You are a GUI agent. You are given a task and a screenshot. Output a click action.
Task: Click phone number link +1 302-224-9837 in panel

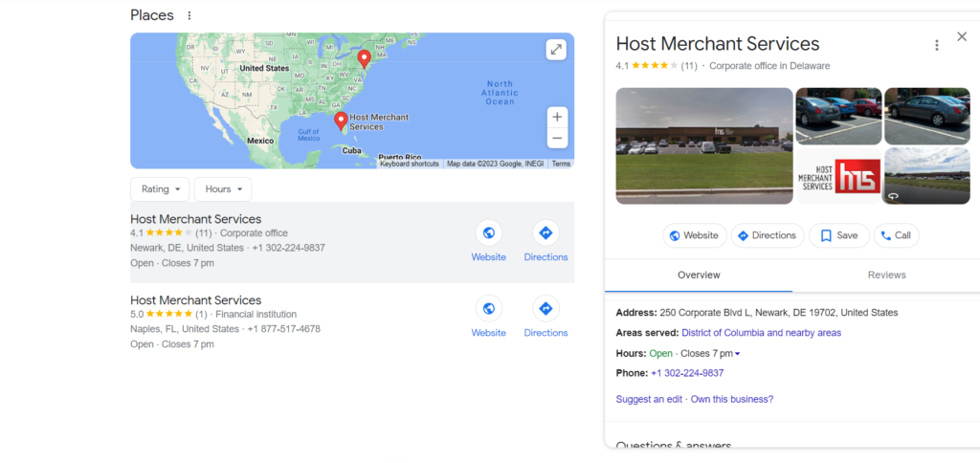pyautogui.click(x=687, y=373)
